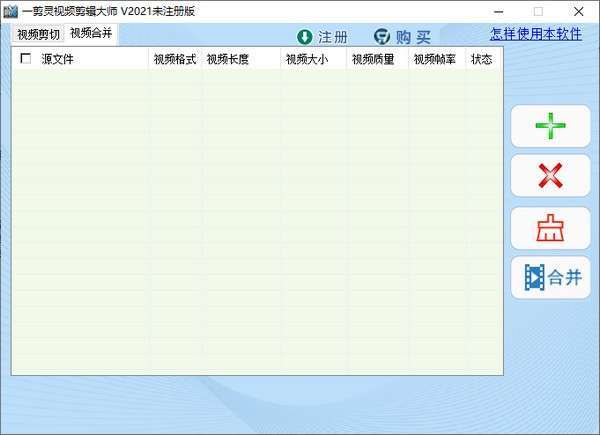The height and width of the screenshot is (435, 600).
Task: Click the 合并 merge button with film icon
Action: click(550, 277)
